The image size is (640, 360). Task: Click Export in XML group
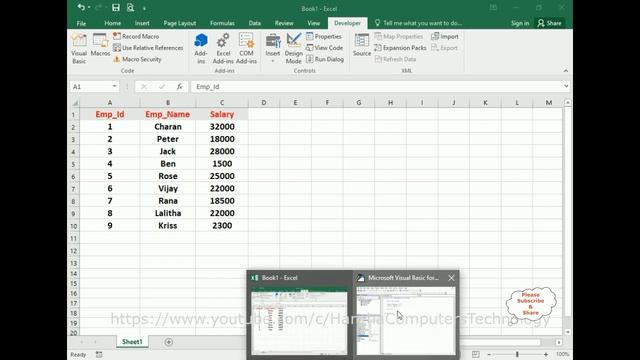click(444, 48)
